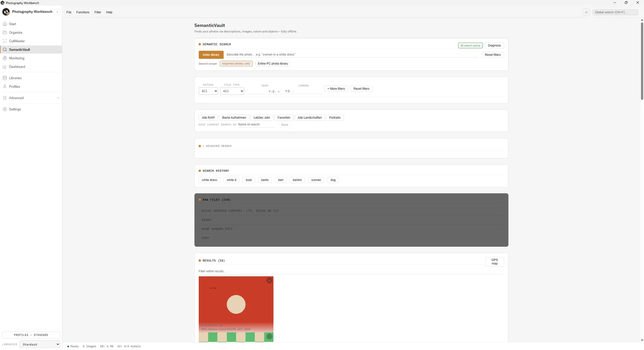Open the File menu
Viewport: 644px width, 350px height.
[69, 12]
